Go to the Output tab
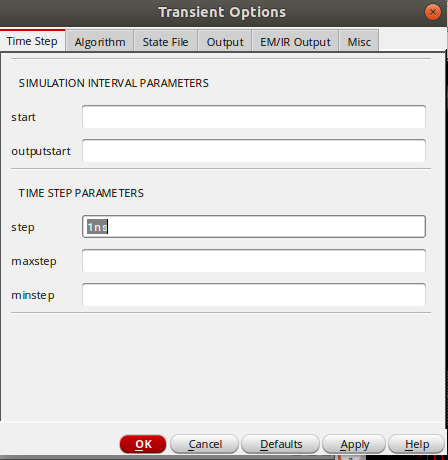 click(225, 42)
